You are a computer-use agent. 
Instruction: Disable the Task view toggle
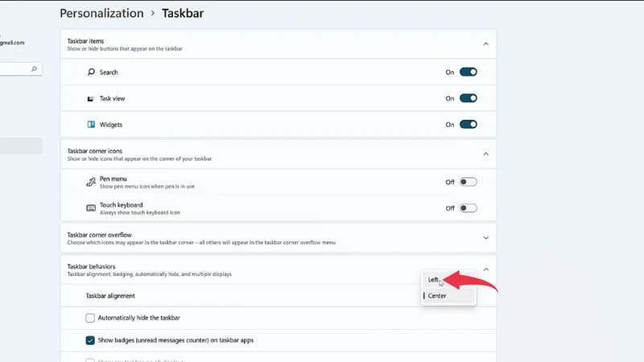pyautogui.click(x=468, y=99)
